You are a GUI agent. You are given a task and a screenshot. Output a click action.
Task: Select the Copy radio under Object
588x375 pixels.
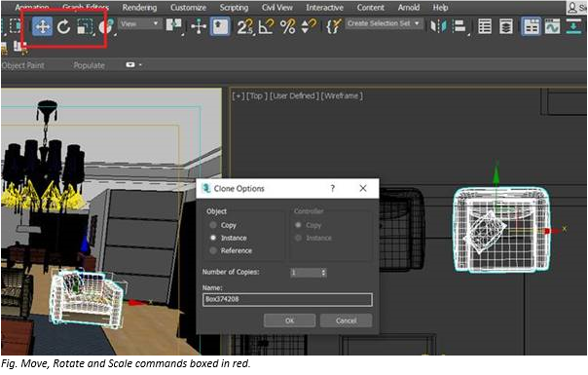coord(213,225)
